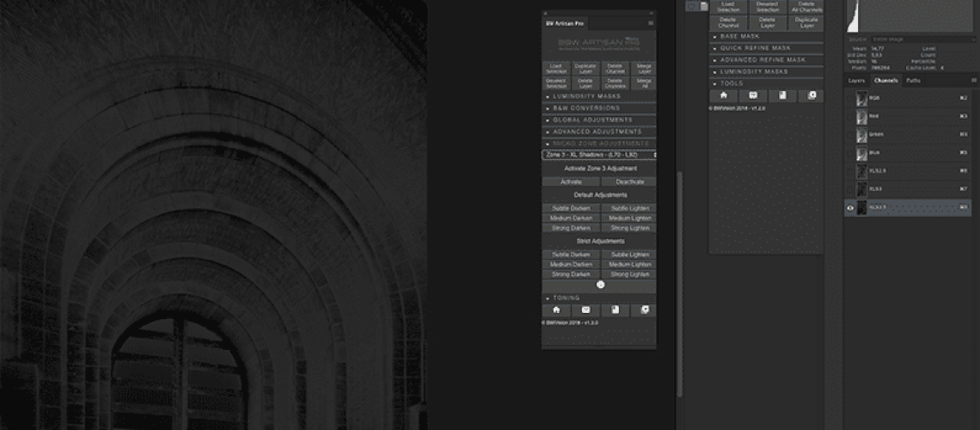980x430 pixels.
Task: Expand the Advanced Refine Mask section
Action: click(766, 60)
